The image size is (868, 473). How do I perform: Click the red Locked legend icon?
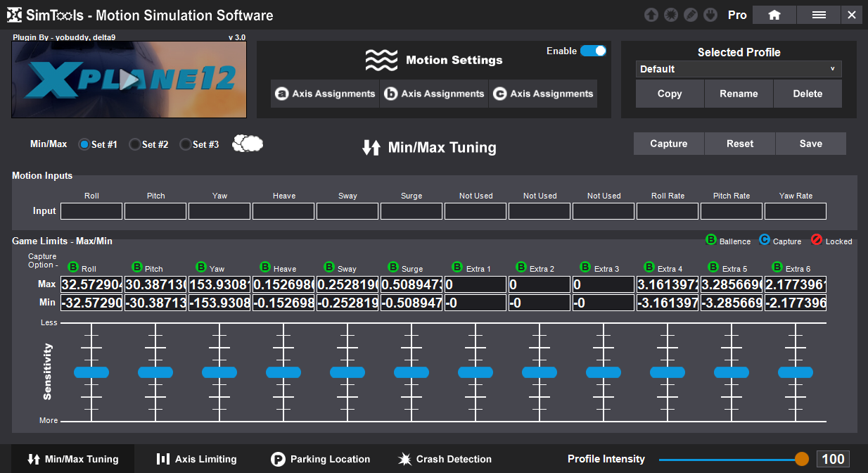point(815,240)
